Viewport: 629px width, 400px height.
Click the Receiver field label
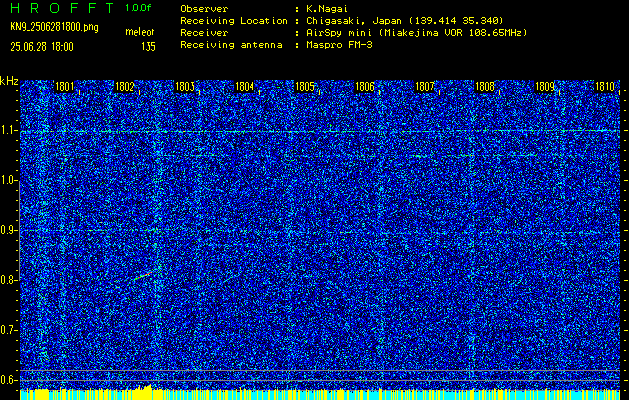[204, 33]
